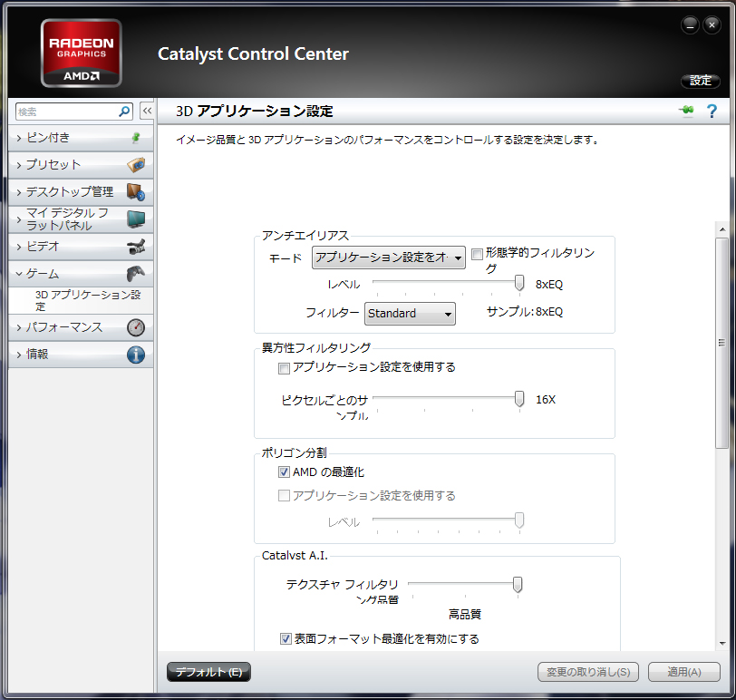
Task: Click テクスチャ フィルタリング品質 slider handle
Action: 518,585
